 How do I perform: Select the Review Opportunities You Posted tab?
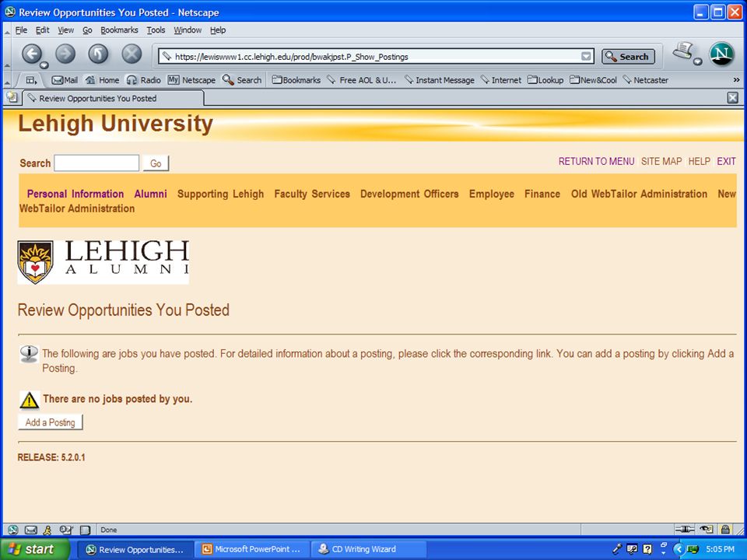[x=114, y=98]
